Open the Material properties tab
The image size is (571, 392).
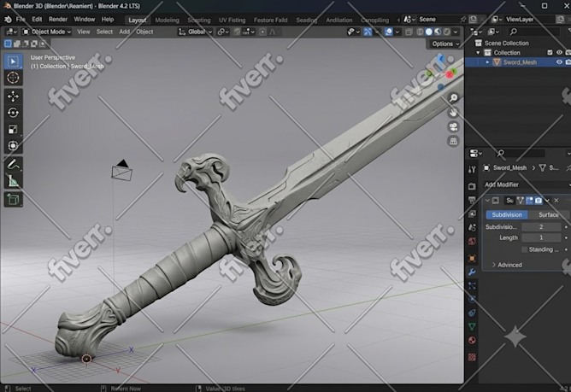pyautogui.click(x=472, y=340)
